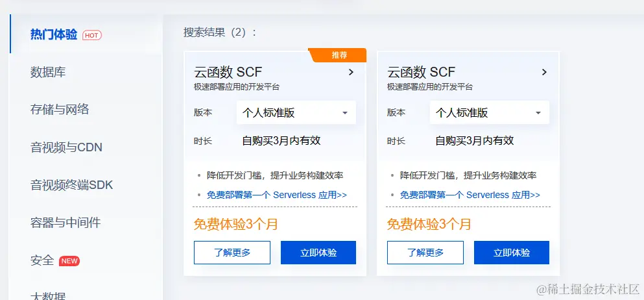Expand version dropdown in first SCF card
Screen dimensions: 644x300
pyautogui.click(x=296, y=113)
